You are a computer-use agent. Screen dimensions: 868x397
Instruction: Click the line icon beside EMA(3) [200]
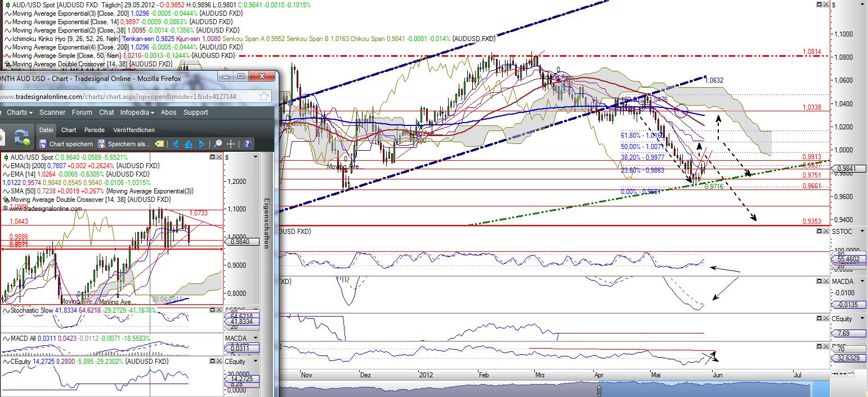coord(6,165)
